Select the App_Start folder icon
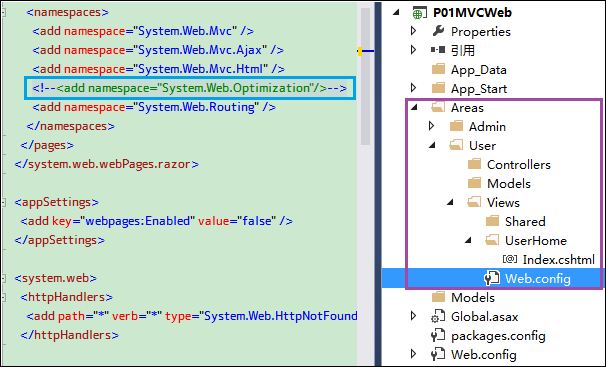The height and width of the screenshot is (367, 606). coord(438,88)
